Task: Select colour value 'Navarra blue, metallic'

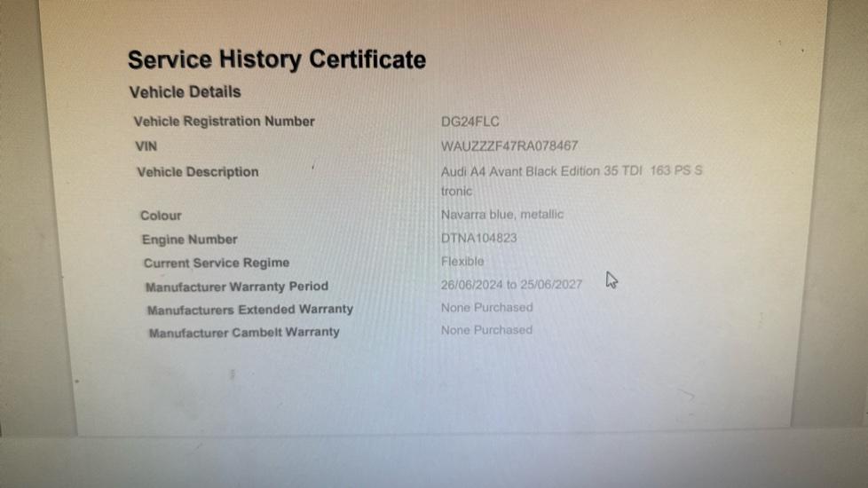Action: [502, 214]
